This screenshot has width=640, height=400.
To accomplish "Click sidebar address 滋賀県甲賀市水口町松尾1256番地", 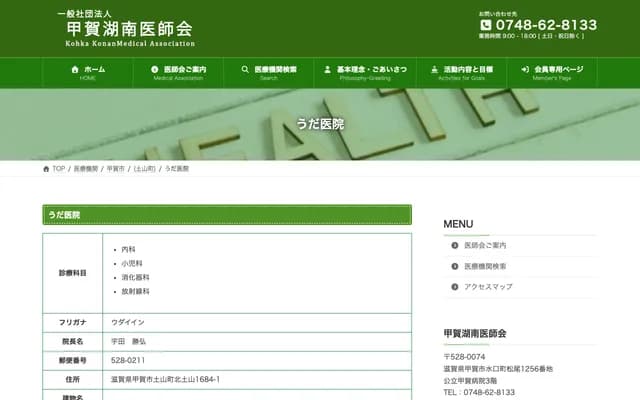I will 498,369.
